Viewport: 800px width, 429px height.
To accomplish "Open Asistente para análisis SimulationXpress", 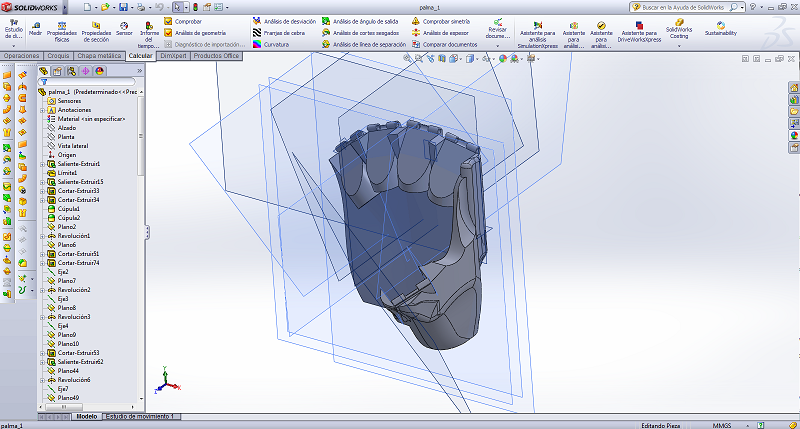I will pyautogui.click(x=537, y=35).
